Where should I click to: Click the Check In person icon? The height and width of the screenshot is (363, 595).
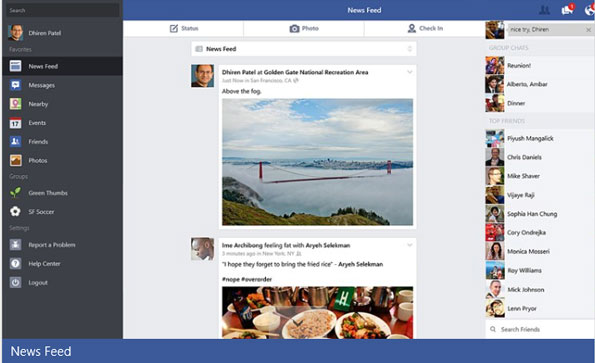click(412, 28)
